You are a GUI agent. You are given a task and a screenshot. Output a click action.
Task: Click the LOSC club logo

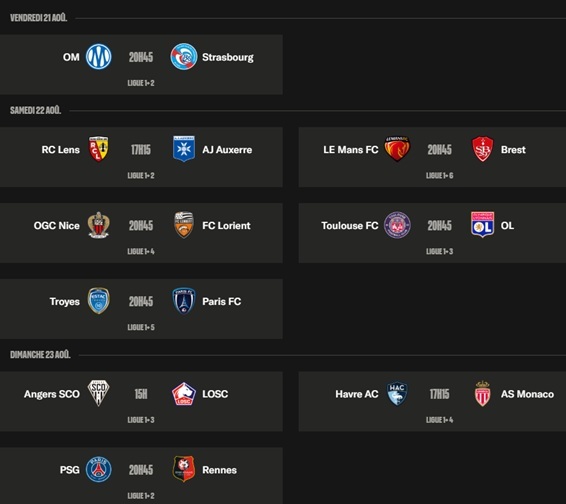184,394
